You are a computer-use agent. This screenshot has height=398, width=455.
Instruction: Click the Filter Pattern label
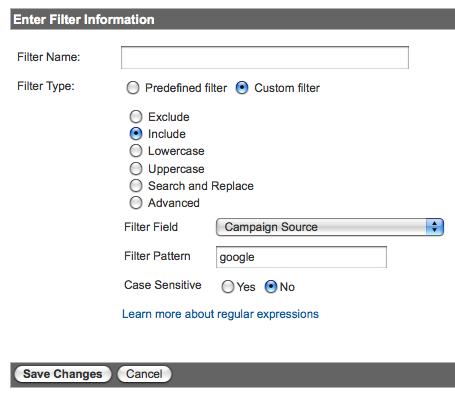pyautogui.click(x=157, y=256)
